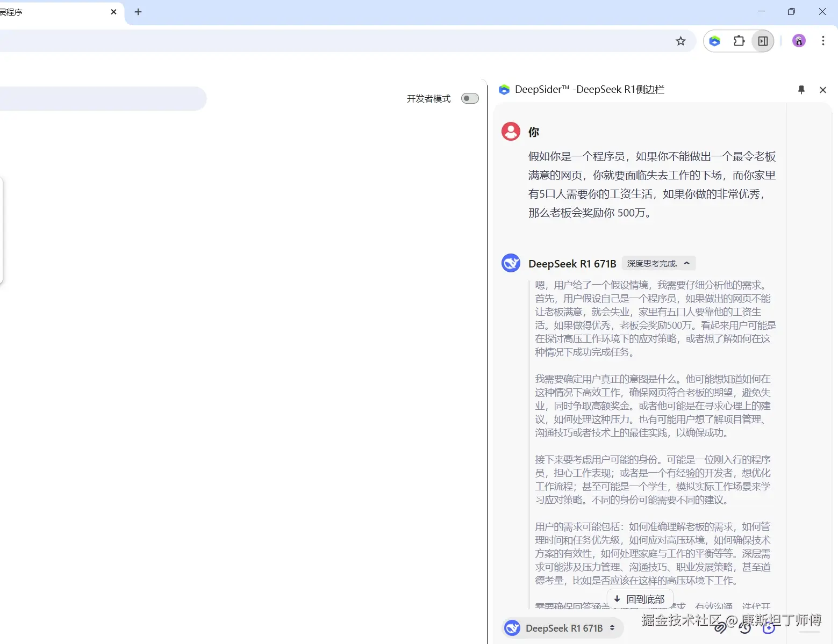
Task: Open the Chrome three-dot menu
Action: click(823, 41)
